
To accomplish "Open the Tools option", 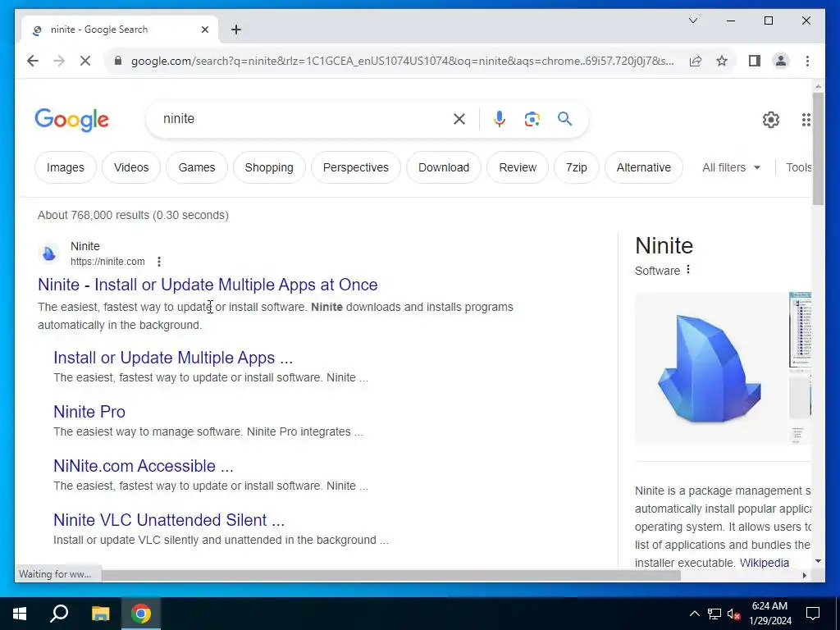I will (x=798, y=167).
